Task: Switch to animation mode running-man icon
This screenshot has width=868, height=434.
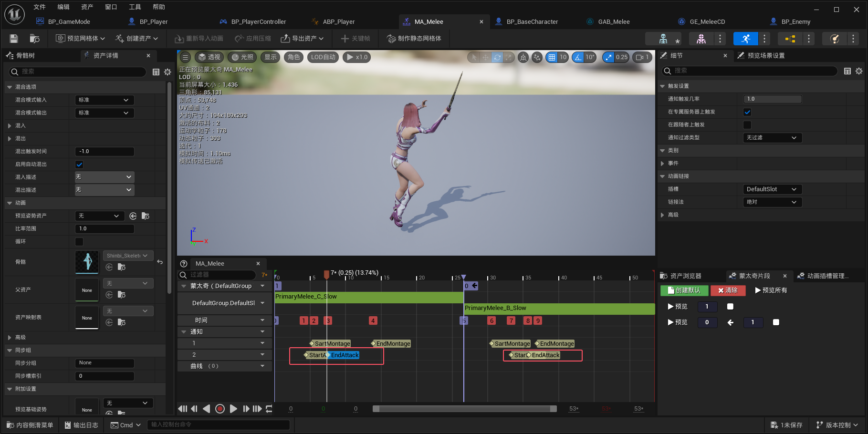Action: click(x=746, y=39)
